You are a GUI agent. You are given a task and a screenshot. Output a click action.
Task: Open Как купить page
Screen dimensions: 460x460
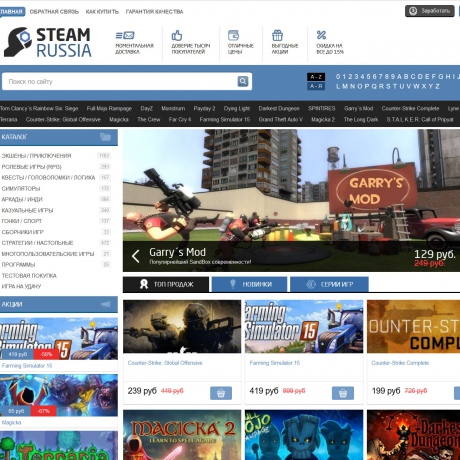coord(102,12)
